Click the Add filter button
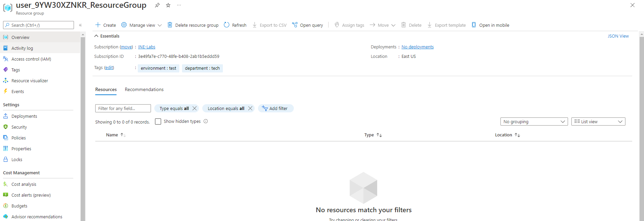The height and width of the screenshot is (221, 644). pos(275,108)
